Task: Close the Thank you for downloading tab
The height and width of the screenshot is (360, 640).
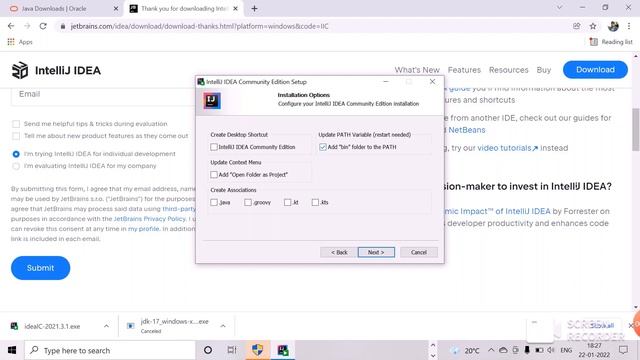Action: pyautogui.click(x=236, y=9)
